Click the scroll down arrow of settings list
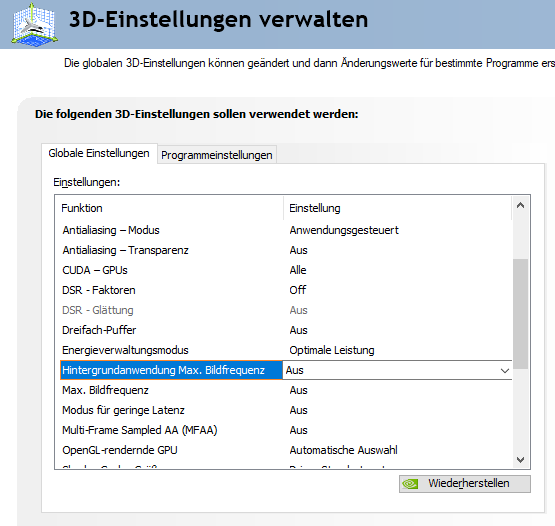This screenshot has height=526, width=555. [520, 459]
